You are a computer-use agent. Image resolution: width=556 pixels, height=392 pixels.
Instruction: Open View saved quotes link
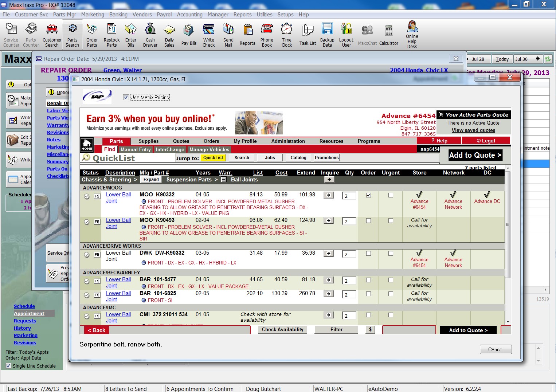click(473, 130)
